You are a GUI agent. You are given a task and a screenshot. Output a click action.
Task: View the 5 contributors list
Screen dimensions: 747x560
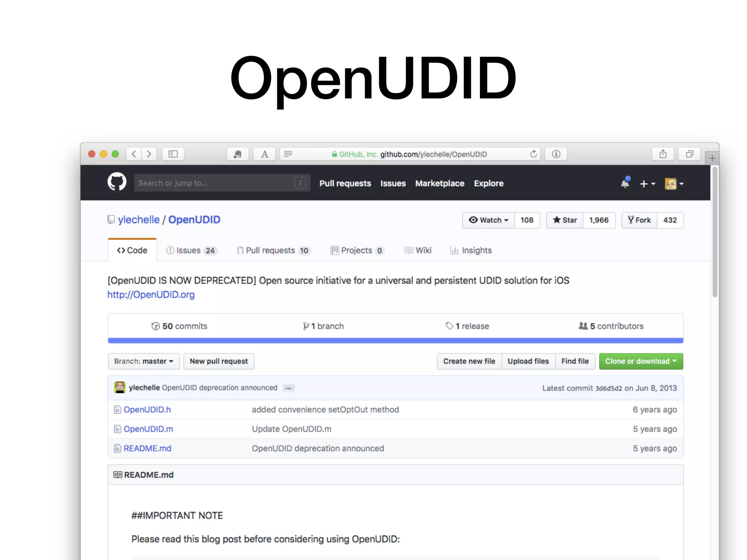coord(611,326)
